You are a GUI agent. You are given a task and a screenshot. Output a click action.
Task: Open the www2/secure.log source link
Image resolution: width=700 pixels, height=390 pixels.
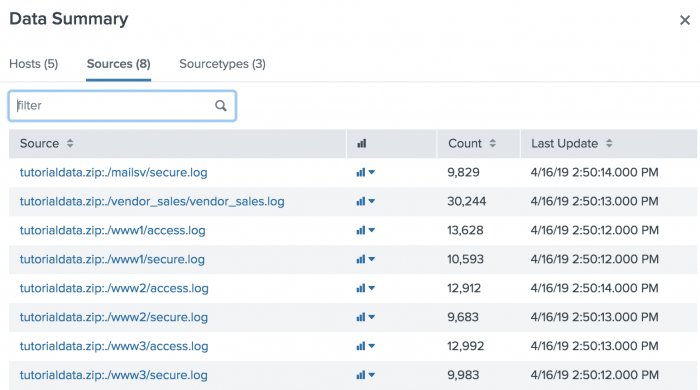click(x=113, y=317)
